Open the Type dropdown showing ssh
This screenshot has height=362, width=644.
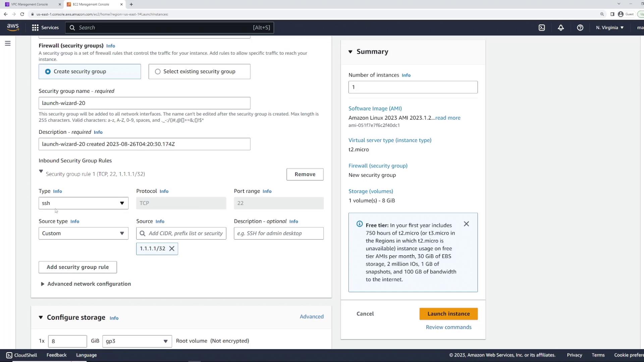[83, 203]
